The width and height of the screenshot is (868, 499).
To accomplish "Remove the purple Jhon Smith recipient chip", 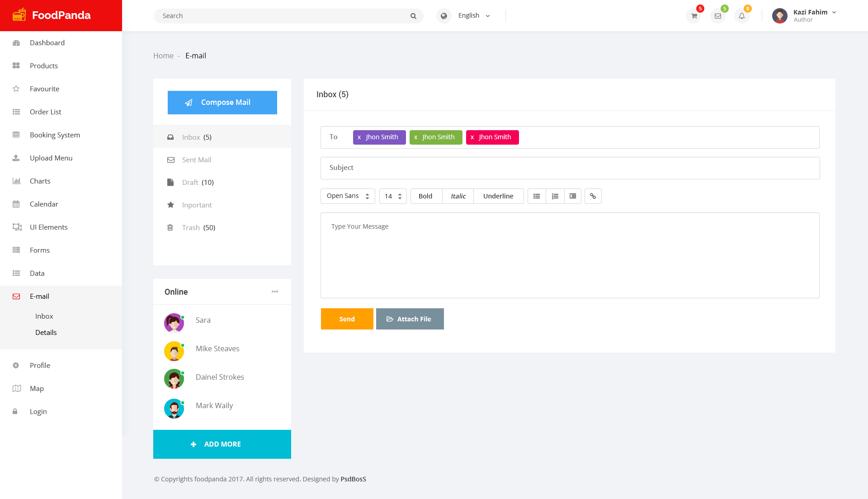I will point(359,137).
